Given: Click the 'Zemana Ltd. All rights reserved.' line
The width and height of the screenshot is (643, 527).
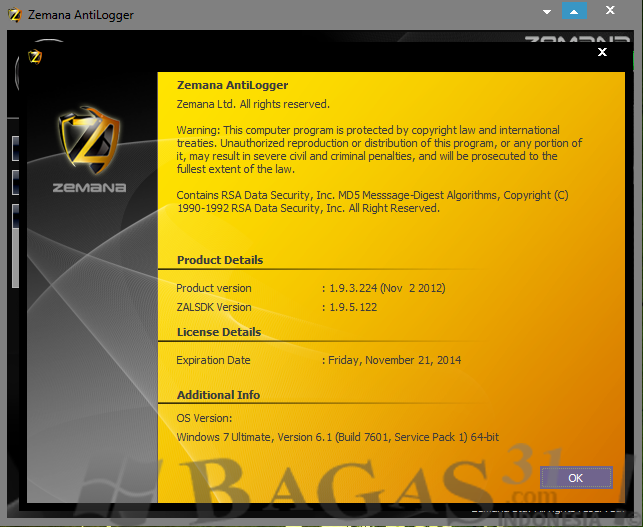Looking at the screenshot, I should [253, 104].
